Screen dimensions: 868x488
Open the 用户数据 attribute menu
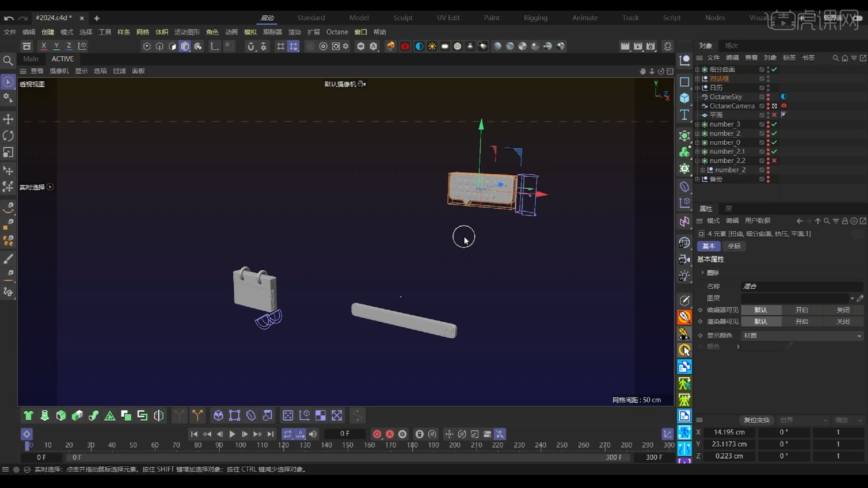758,221
